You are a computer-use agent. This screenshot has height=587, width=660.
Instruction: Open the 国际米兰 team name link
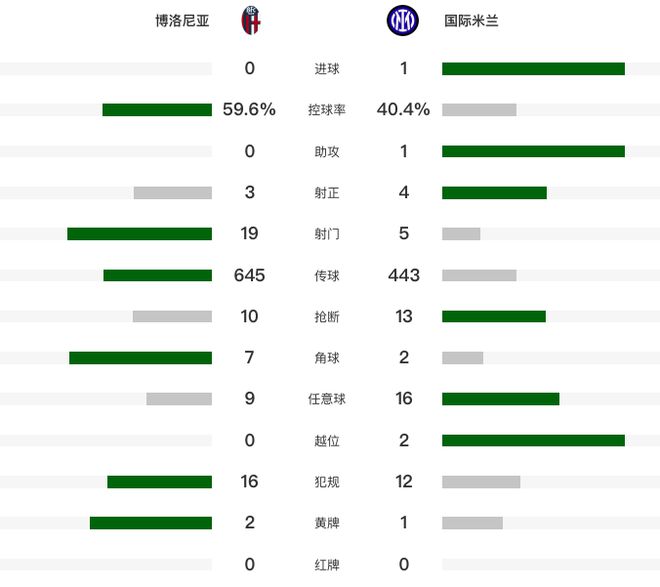point(471,21)
